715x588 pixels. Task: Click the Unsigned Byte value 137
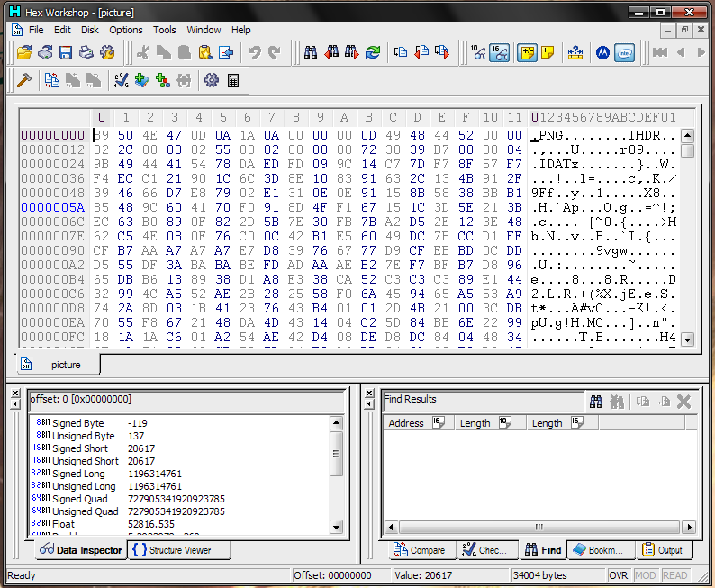point(136,436)
